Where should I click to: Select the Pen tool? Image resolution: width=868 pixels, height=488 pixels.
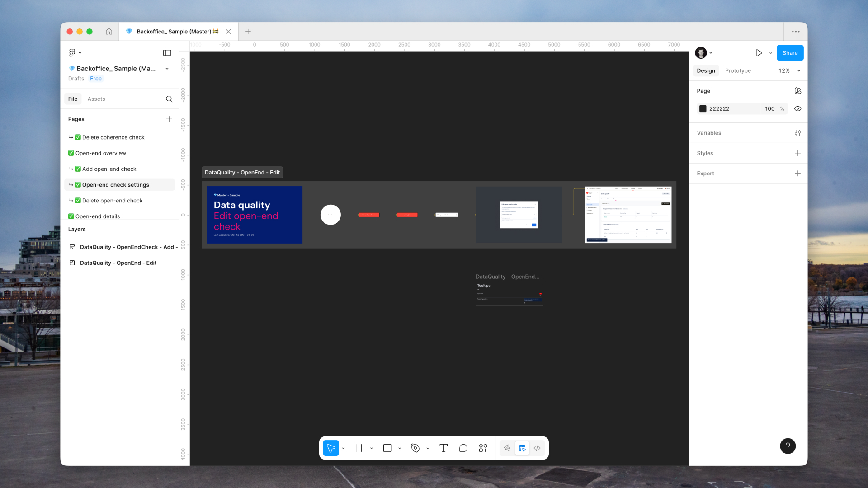point(415,448)
